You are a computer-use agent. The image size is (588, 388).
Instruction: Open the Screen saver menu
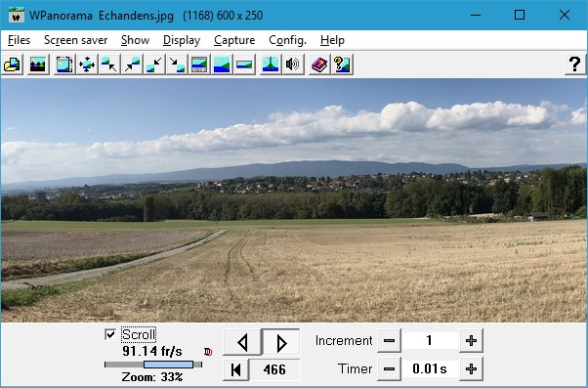[76, 40]
